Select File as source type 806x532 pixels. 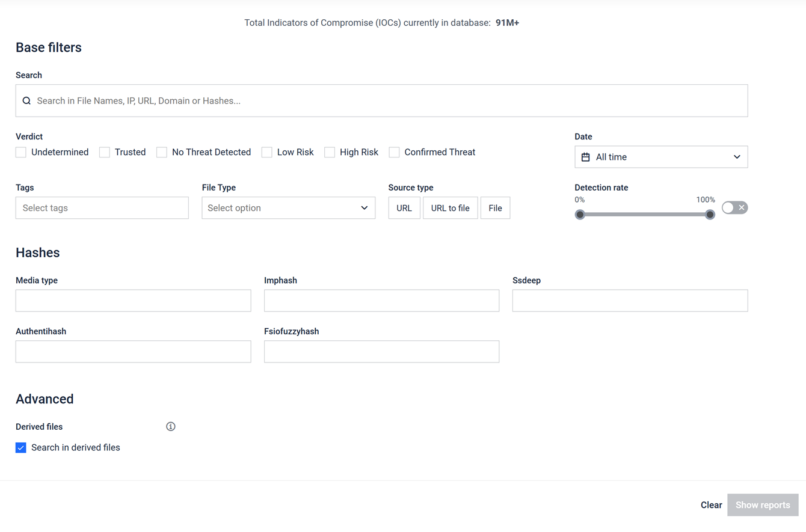click(x=495, y=208)
